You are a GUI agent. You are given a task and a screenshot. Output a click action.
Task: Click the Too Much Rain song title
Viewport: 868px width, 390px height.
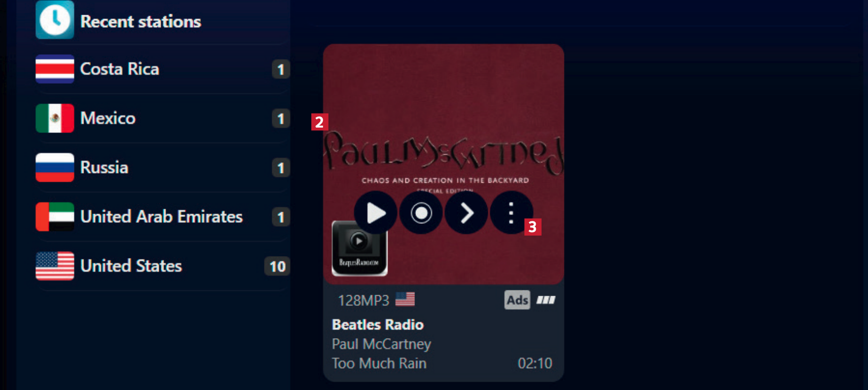click(379, 364)
